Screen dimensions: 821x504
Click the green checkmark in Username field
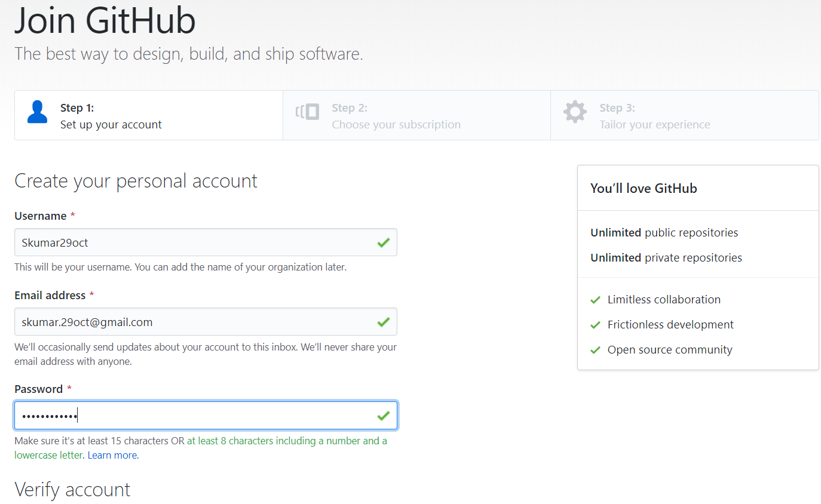[384, 242]
